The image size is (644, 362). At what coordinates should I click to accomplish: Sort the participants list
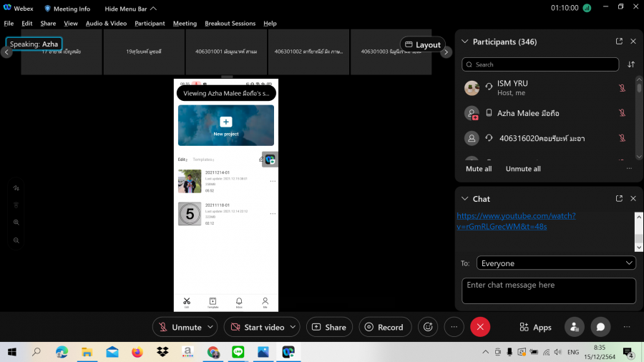coord(631,64)
